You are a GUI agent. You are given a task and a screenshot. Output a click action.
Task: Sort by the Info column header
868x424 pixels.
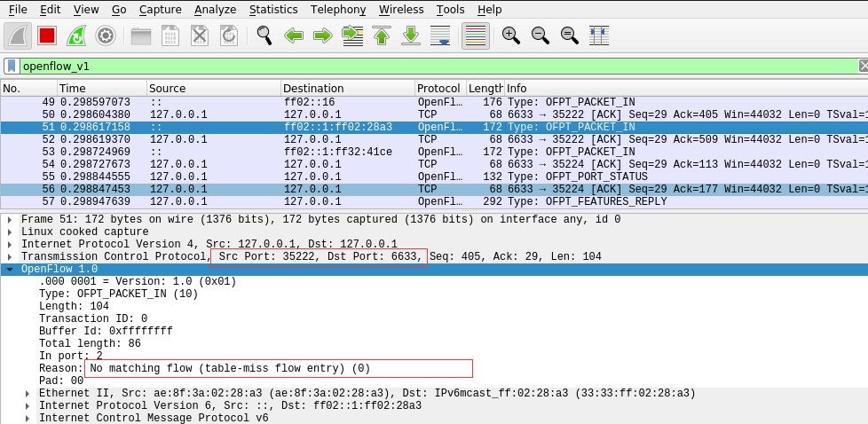coord(686,89)
